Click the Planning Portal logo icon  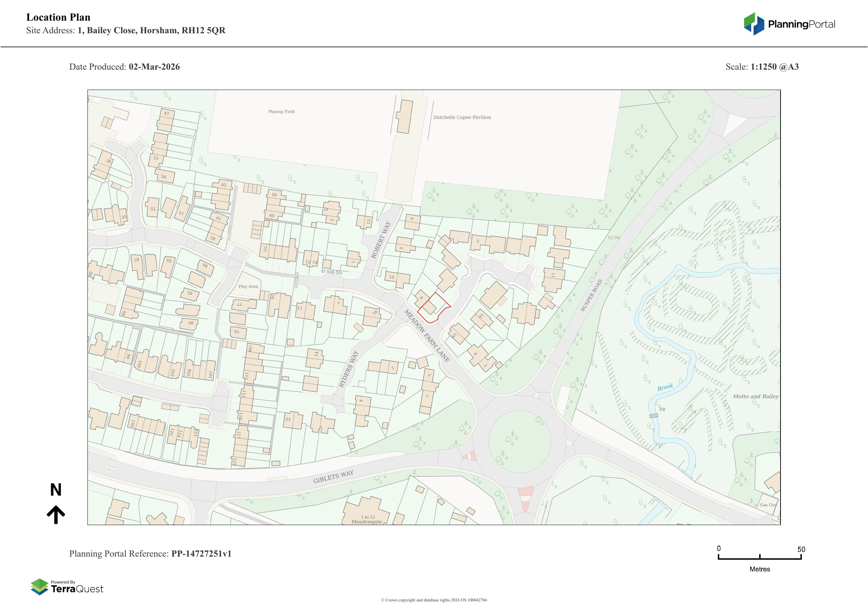tap(754, 24)
